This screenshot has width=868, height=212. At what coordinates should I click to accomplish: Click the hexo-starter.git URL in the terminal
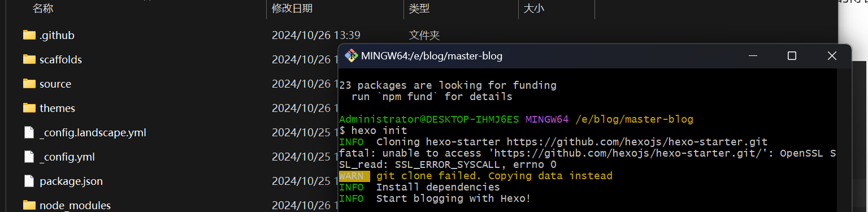(x=637, y=142)
